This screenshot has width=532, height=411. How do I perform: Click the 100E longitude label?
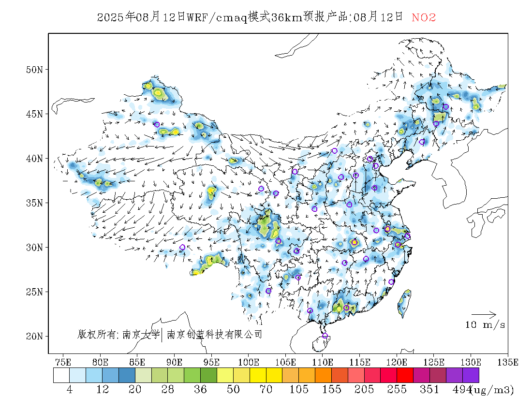249,363
